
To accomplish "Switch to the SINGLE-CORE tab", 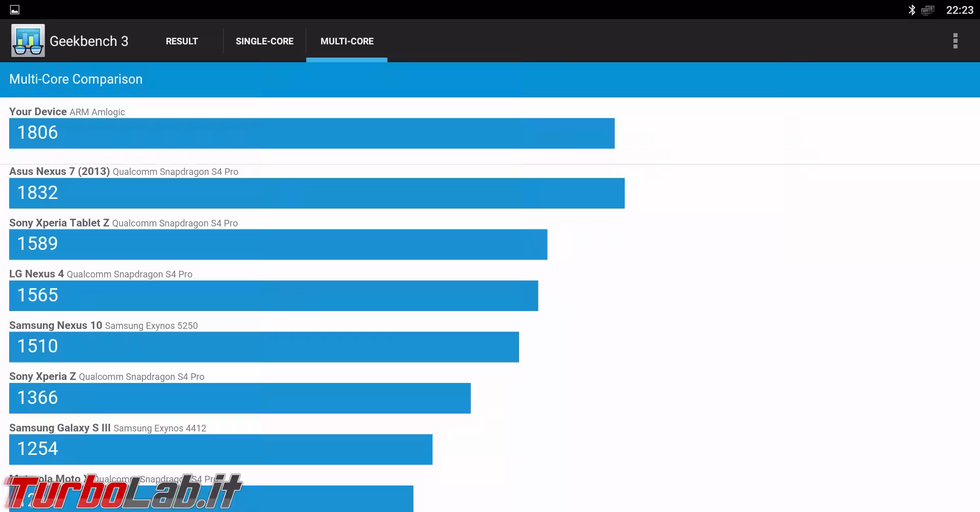I will click(x=264, y=41).
